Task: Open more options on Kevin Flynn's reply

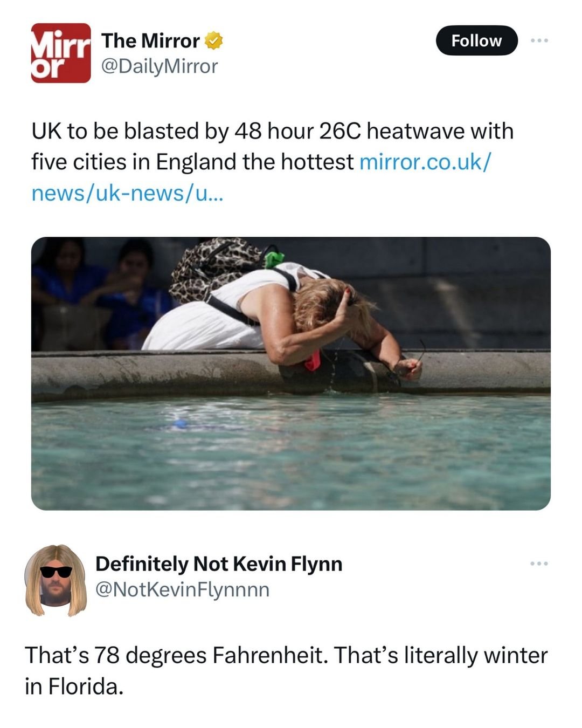Action: click(x=538, y=564)
